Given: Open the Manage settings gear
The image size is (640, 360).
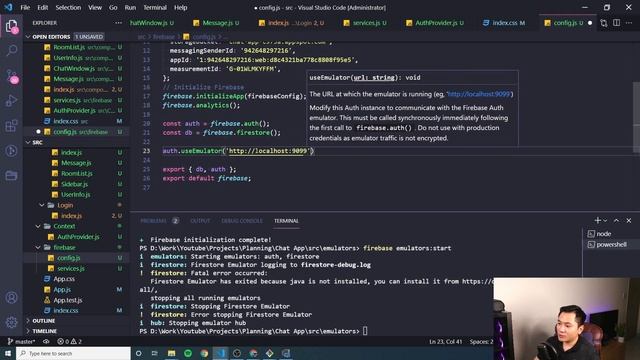Looking at the screenshot, I should (x=11, y=322).
